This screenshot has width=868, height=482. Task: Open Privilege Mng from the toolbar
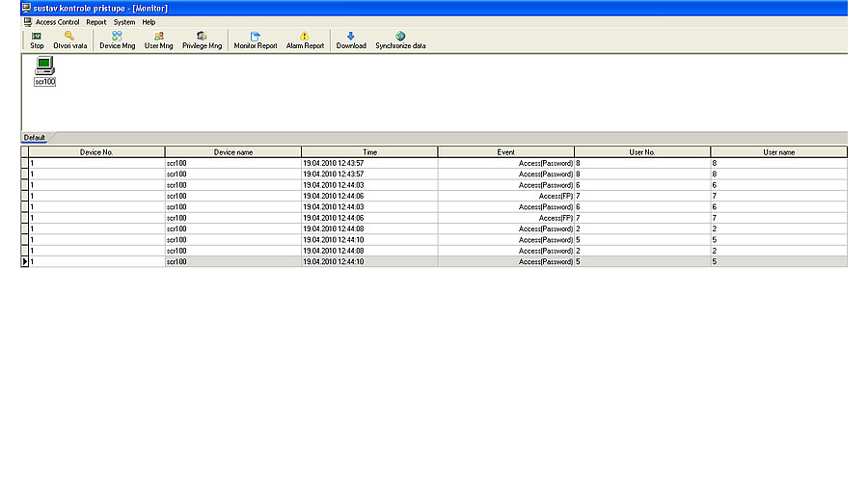pos(202,37)
